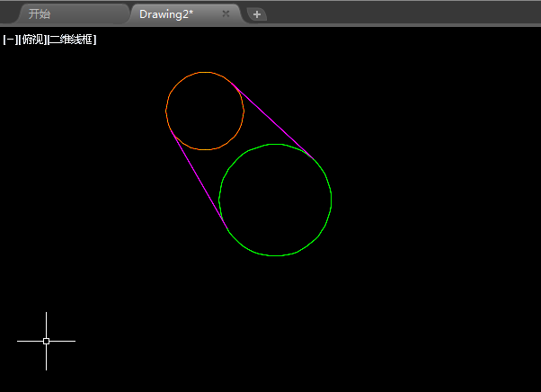Click blank tab bar area right of plus
The width and height of the screenshot is (541, 392).
tap(404, 13)
